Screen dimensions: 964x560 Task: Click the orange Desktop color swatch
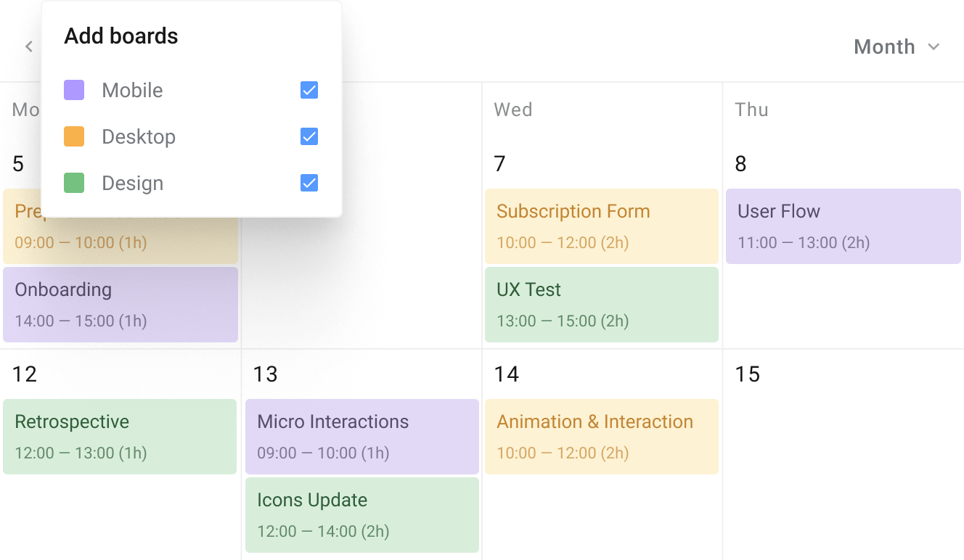74,136
